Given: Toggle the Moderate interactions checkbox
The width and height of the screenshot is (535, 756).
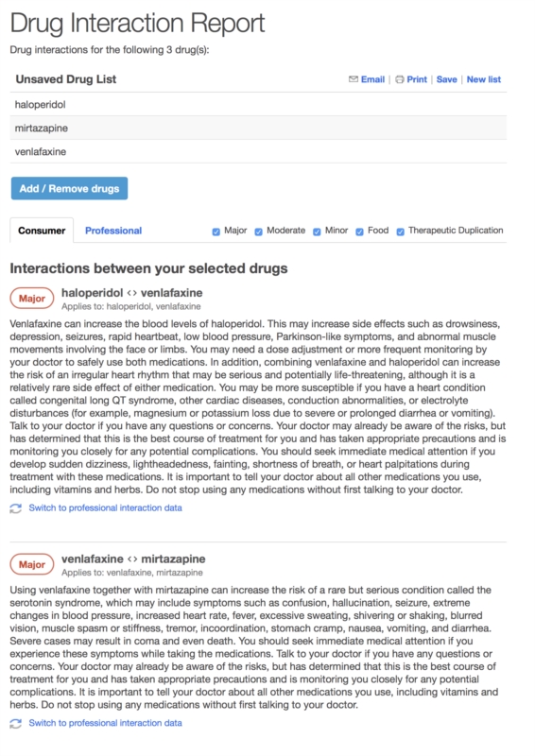Looking at the screenshot, I should coord(259,232).
